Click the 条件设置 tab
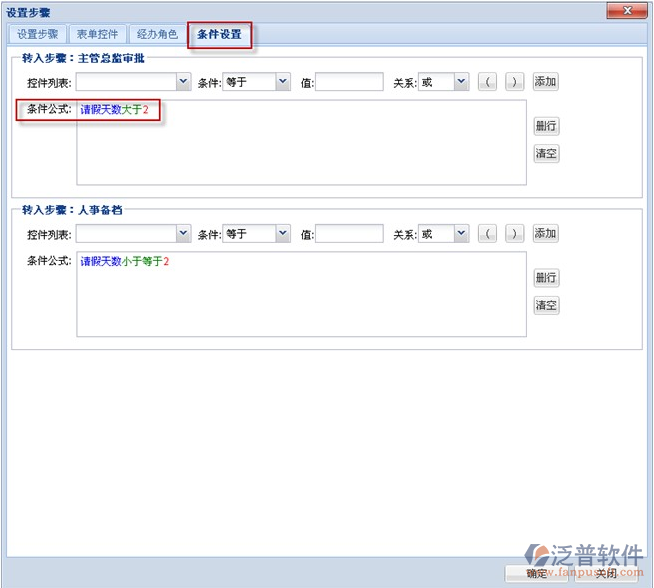Screen dimensions: 654x588 pos(219,35)
